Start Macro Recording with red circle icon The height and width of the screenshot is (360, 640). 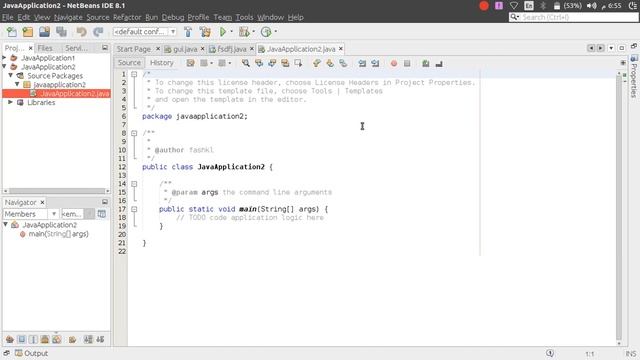pos(394,63)
